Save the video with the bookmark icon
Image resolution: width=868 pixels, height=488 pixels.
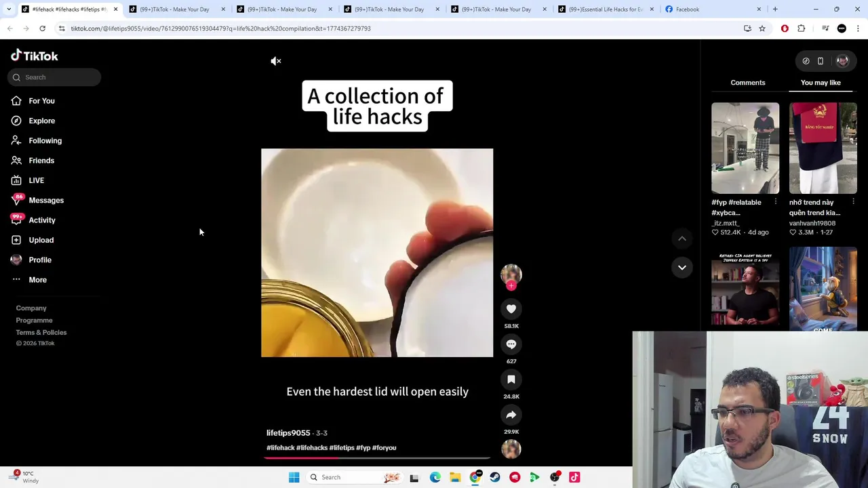(511, 380)
